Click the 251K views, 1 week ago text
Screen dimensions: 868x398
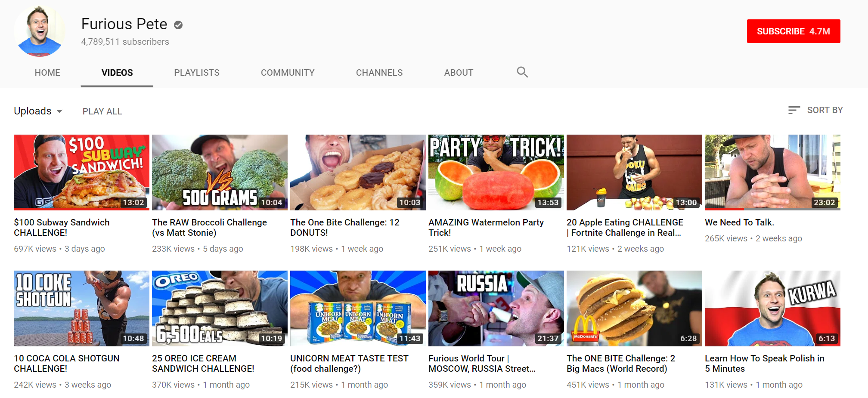[475, 249]
